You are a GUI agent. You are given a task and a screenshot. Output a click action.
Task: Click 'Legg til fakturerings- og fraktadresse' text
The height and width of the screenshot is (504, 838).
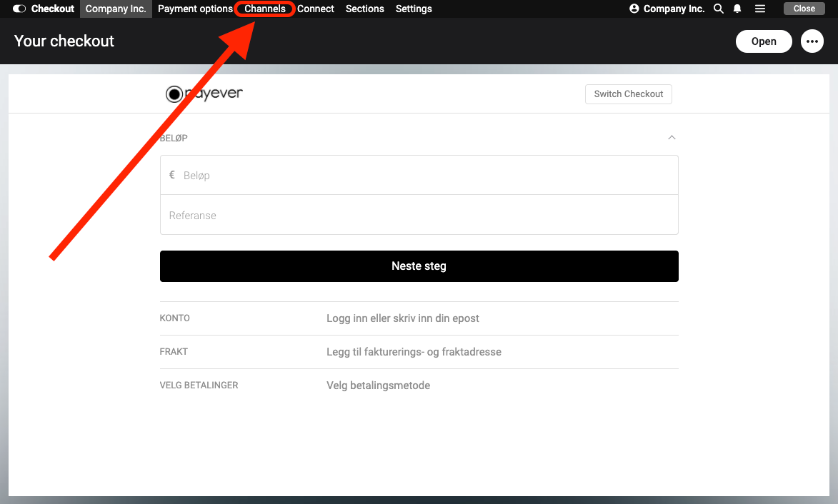(414, 352)
